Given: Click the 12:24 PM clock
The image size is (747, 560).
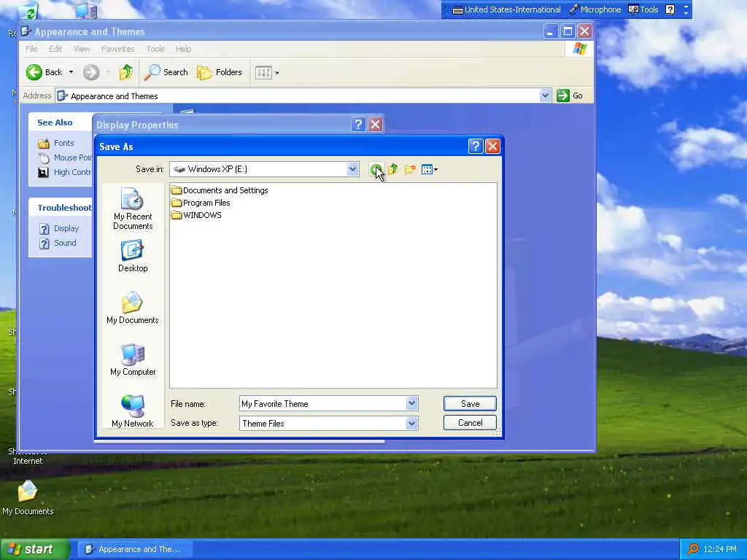Looking at the screenshot, I should (720, 549).
